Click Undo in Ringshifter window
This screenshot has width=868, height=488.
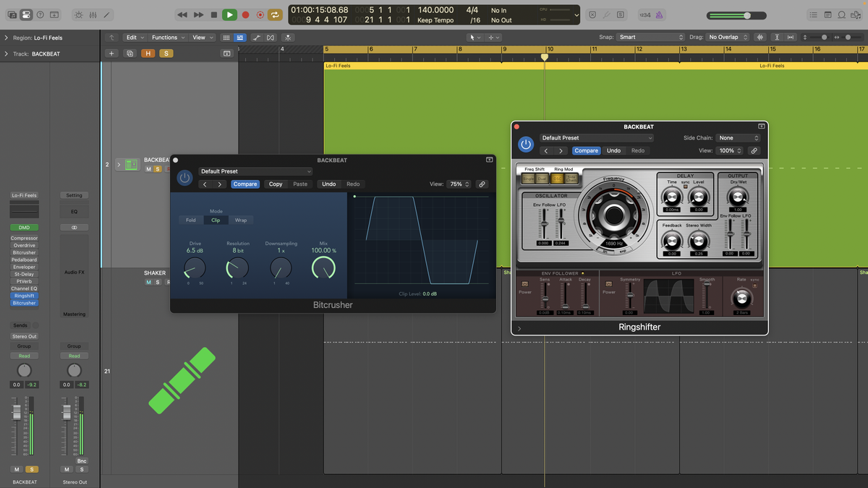613,151
